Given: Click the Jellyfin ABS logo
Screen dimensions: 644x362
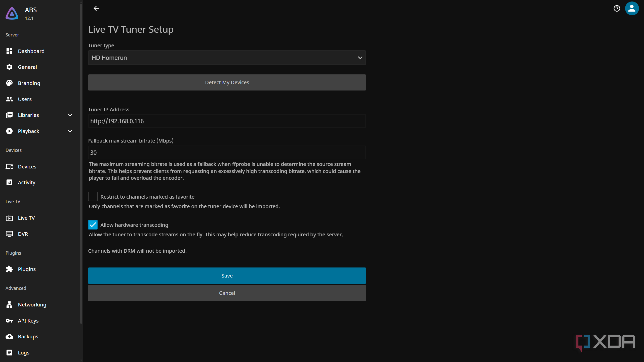Looking at the screenshot, I should tap(12, 13).
